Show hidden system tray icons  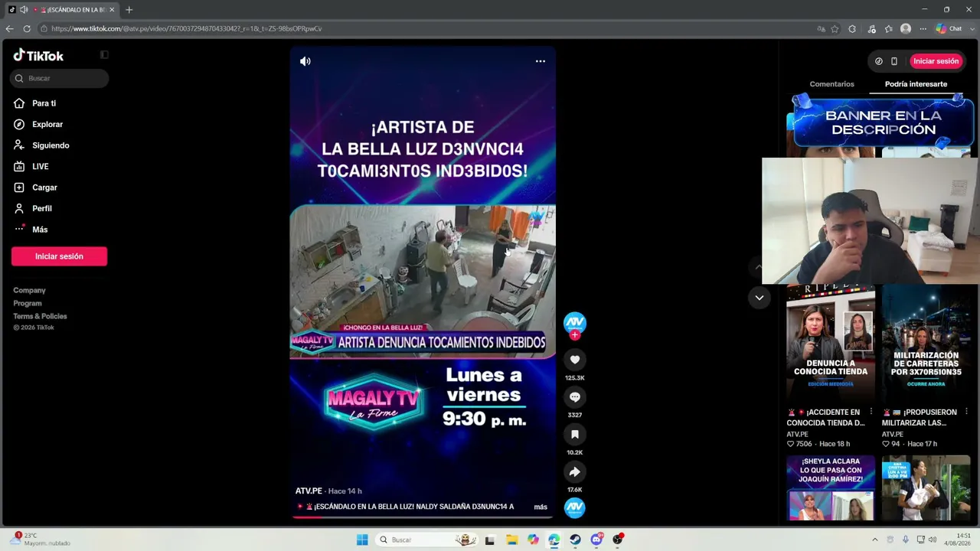tap(875, 540)
